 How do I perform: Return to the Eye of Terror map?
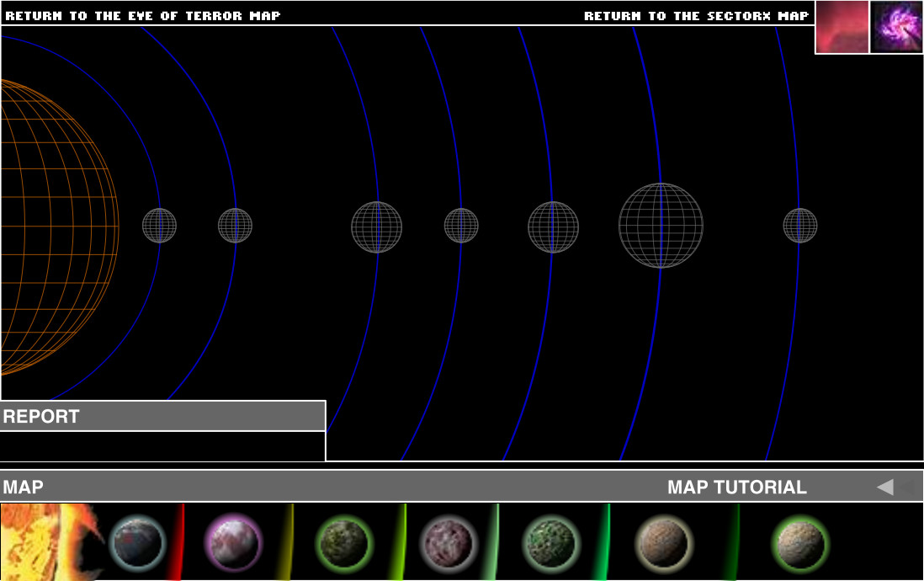(143, 15)
